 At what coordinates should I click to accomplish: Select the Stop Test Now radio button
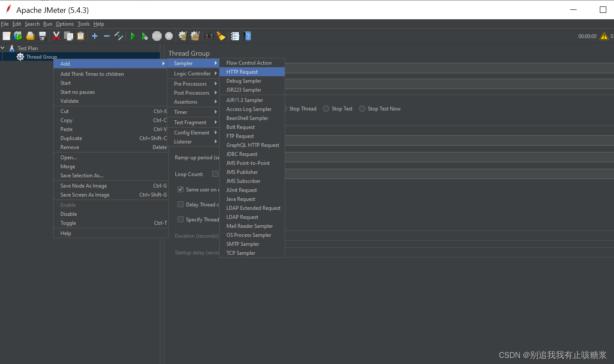[362, 109]
